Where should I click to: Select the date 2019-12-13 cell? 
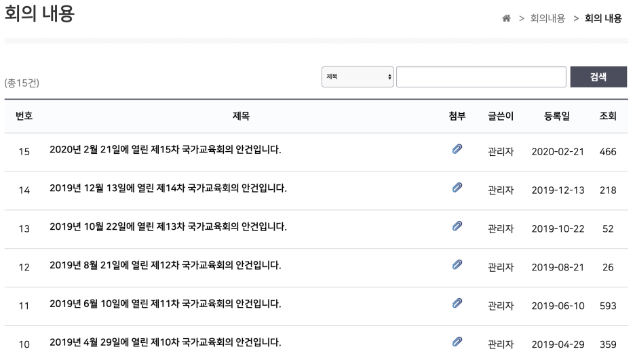558,190
